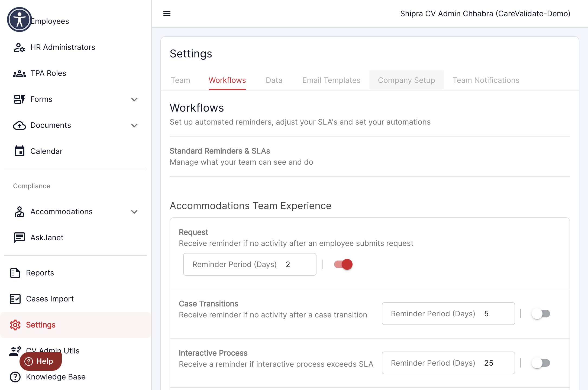
Task: Enable the Interactive Process reminder toggle
Action: (x=541, y=363)
